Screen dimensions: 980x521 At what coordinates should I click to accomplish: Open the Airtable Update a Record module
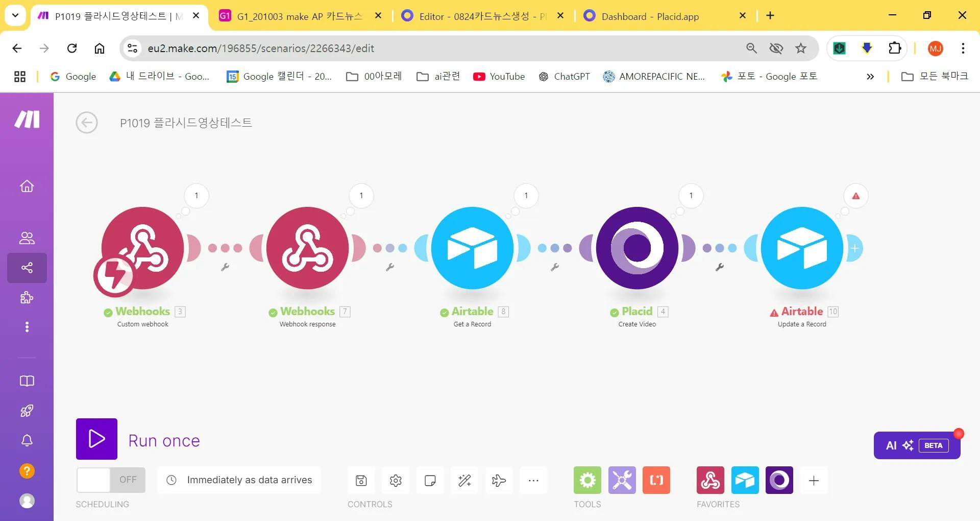pyautogui.click(x=802, y=248)
